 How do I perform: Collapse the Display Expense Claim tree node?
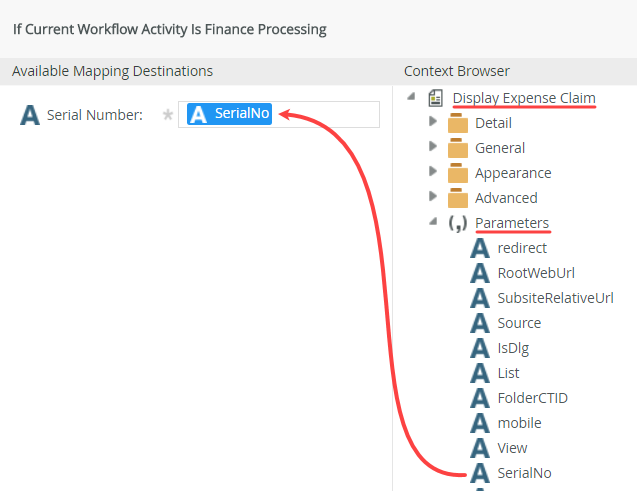[411, 97]
